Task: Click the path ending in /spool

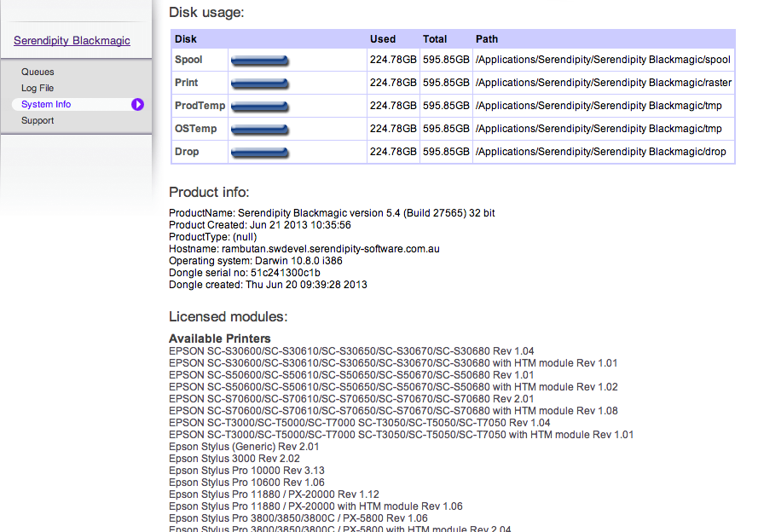Action: (603, 60)
